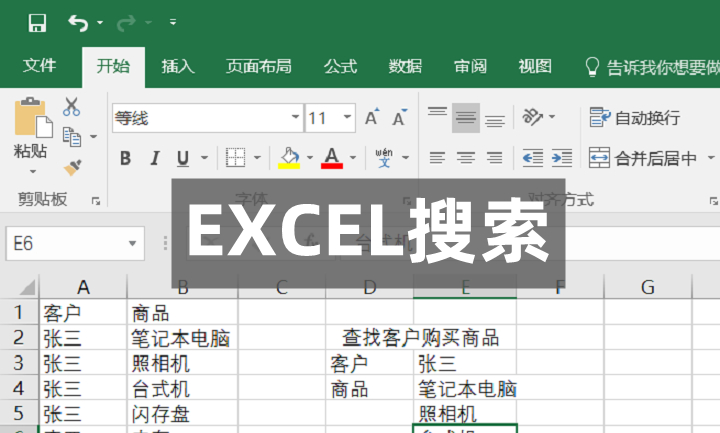Select column G header
Image resolution: width=720 pixels, height=433 pixels.
click(648, 287)
